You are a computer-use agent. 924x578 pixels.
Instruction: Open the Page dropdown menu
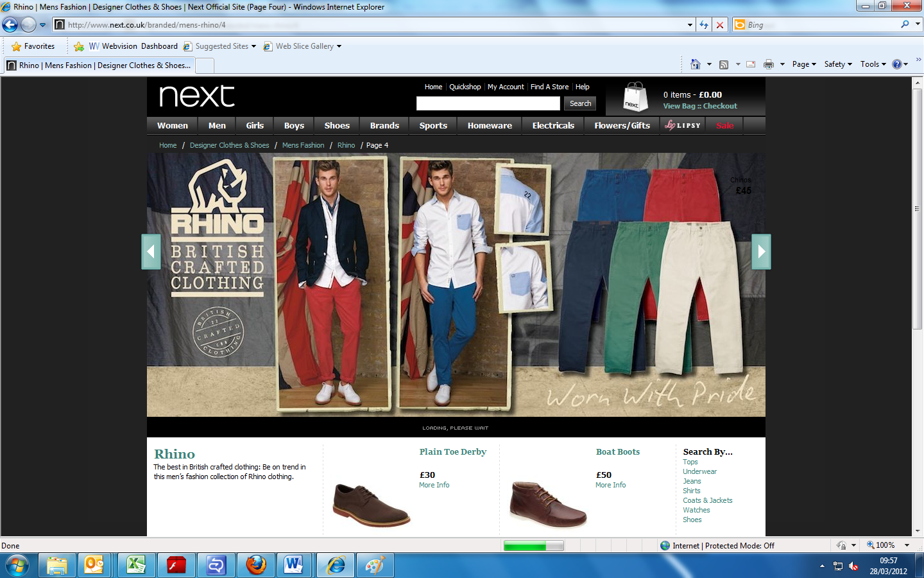pos(803,64)
